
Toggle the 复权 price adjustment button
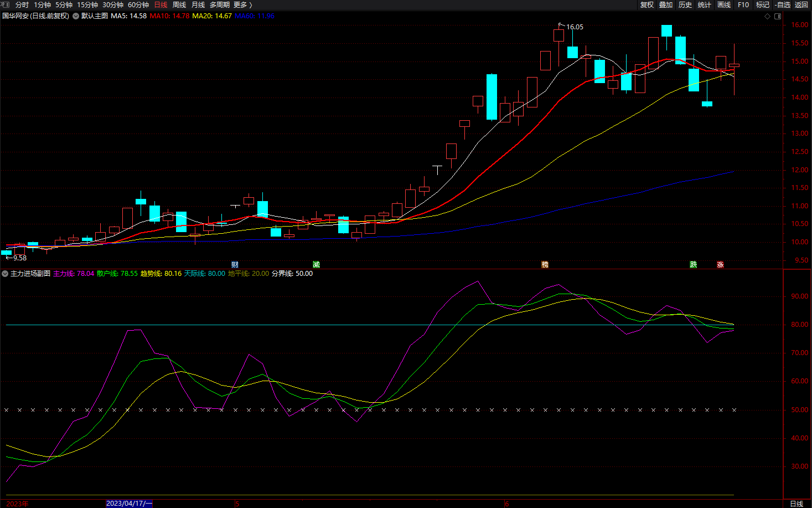647,5
